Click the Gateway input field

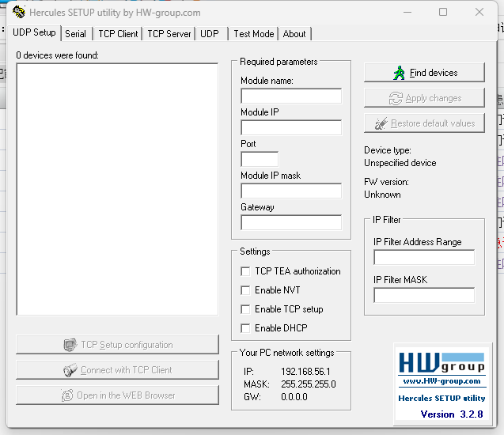(291, 222)
